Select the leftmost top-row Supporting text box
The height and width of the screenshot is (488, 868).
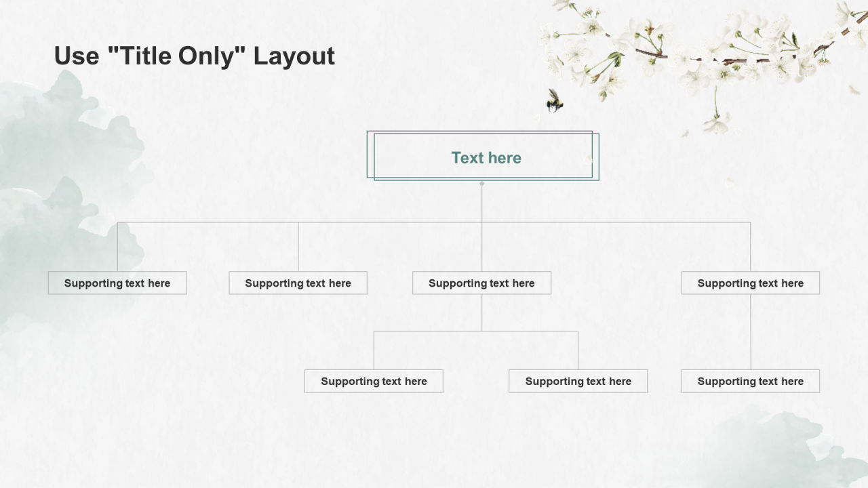[x=117, y=283]
